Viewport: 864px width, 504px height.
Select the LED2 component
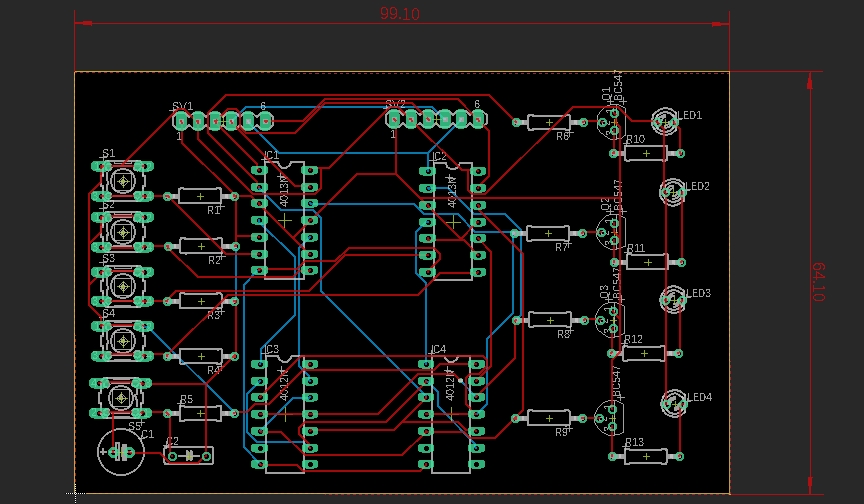pos(673,192)
